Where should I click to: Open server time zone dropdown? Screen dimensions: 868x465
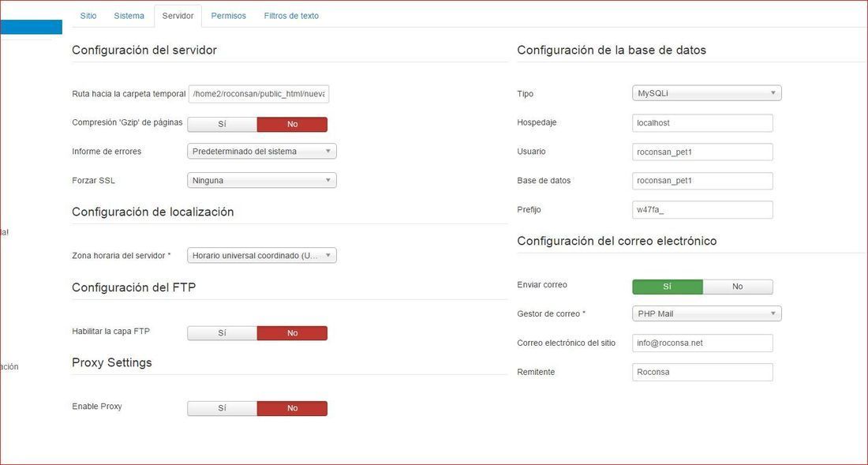click(262, 256)
